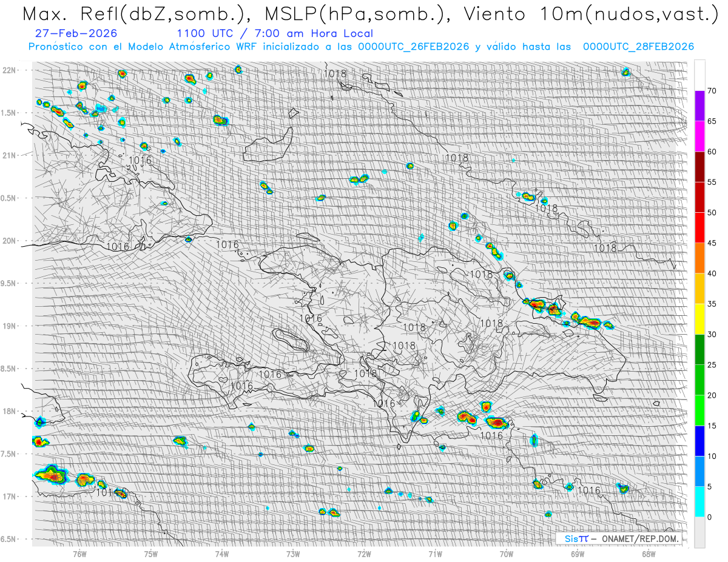This screenshot has height=562, width=728.
Task: Click the 20N latitude axis label
Action: click(9, 241)
